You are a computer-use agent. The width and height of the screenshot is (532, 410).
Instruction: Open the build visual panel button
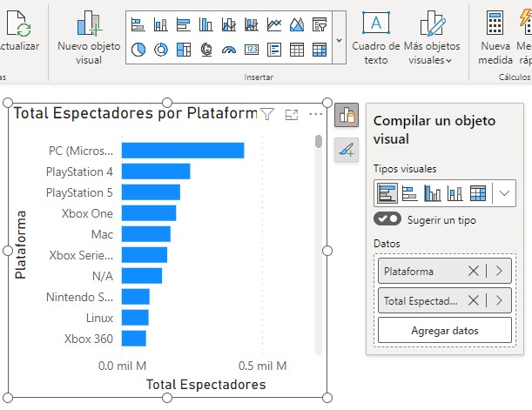pyautogui.click(x=347, y=115)
